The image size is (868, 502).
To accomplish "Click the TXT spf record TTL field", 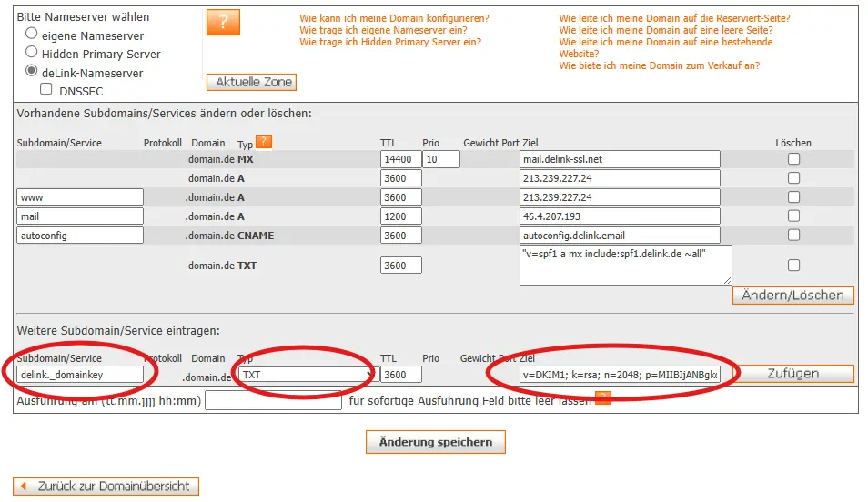I will [x=400, y=266].
